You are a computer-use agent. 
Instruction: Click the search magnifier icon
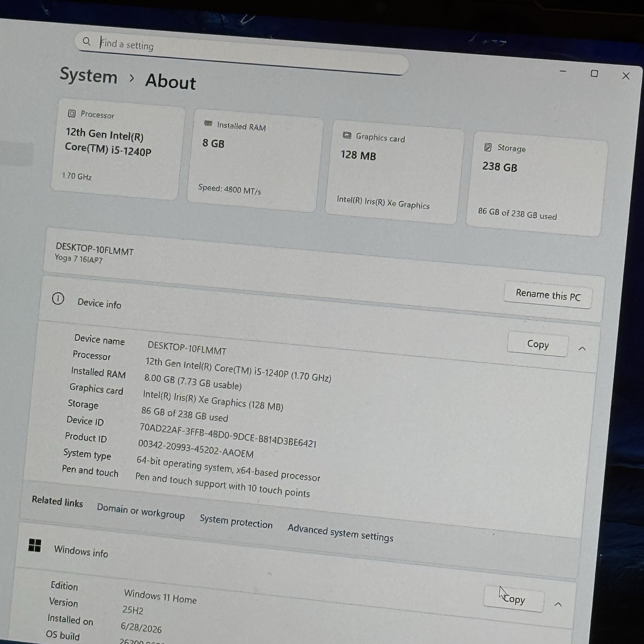tap(87, 41)
